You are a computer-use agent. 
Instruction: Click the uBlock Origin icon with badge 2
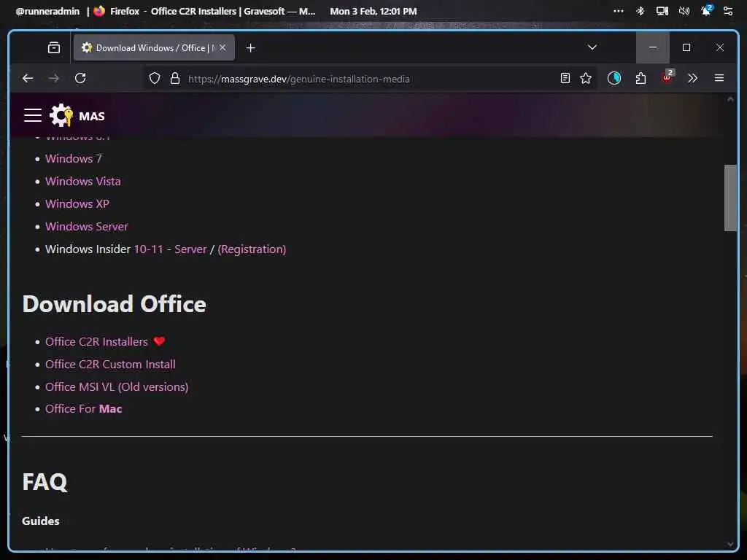tap(667, 77)
